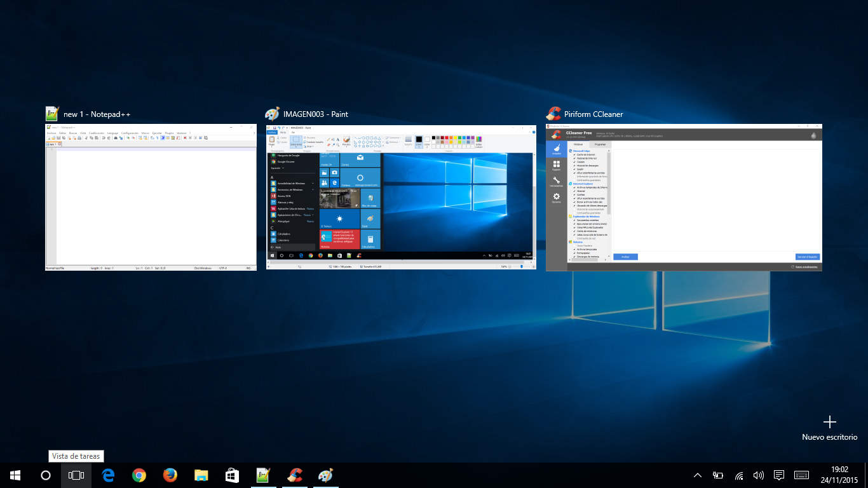Expand the hidden system tray icons

[x=698, y=475]
